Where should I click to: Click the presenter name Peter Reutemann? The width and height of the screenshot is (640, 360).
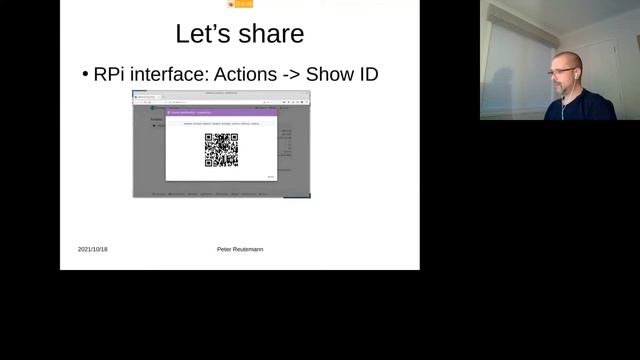(x=240, y=249)
